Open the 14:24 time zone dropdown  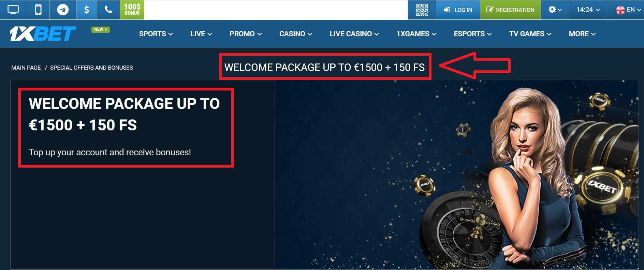588,10
